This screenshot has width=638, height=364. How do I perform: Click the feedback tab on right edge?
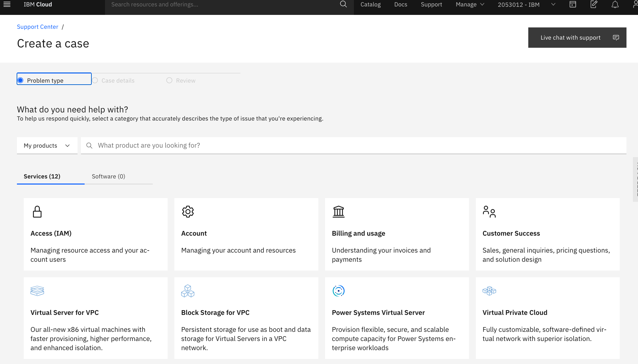pos(635,179)
